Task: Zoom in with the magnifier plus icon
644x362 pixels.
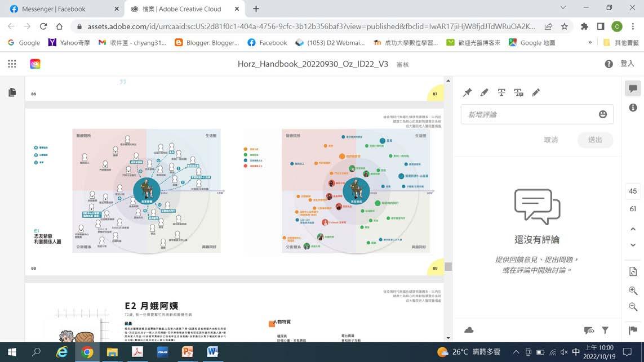Action: coord(633,291)
